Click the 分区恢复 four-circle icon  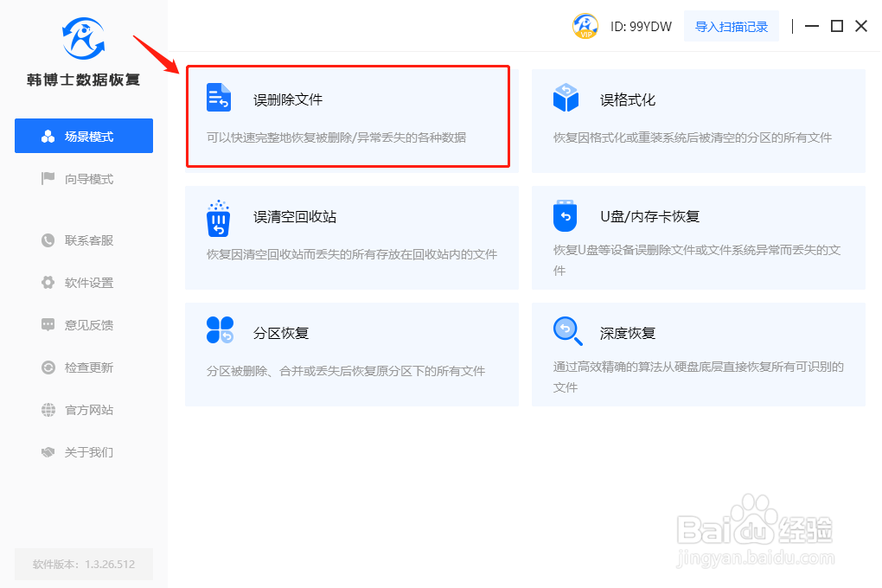(x=220, y=329)
